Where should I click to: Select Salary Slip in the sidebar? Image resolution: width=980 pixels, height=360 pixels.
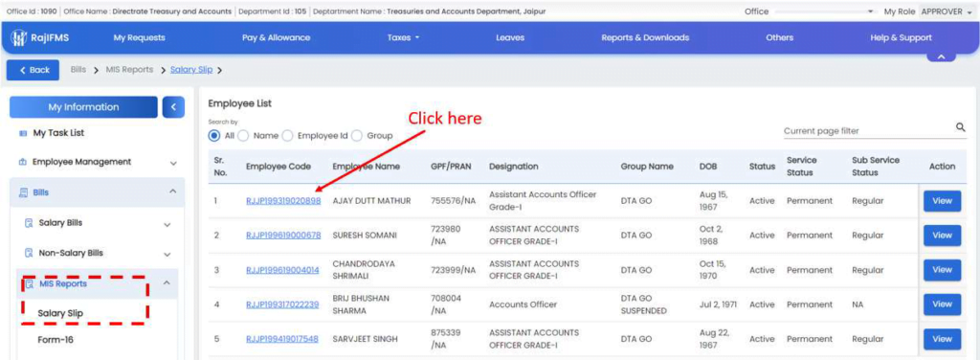(x=60, y=313)
